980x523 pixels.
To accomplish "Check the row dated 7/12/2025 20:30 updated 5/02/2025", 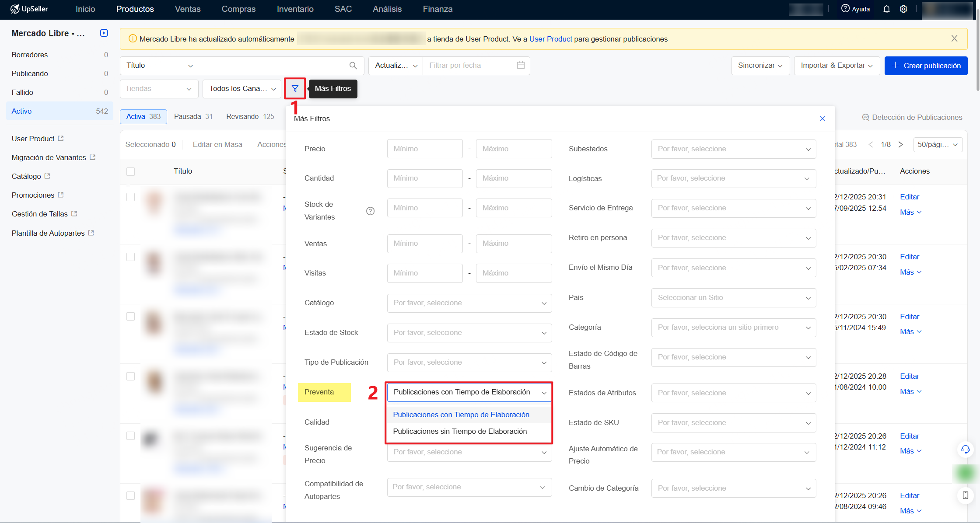I will pyautogui.click(x=130, y=257).
